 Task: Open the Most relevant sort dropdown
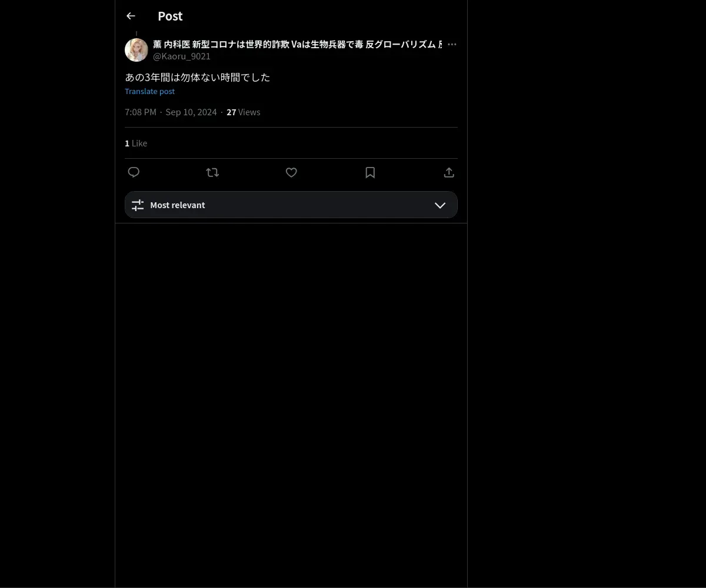pos(291,205)
